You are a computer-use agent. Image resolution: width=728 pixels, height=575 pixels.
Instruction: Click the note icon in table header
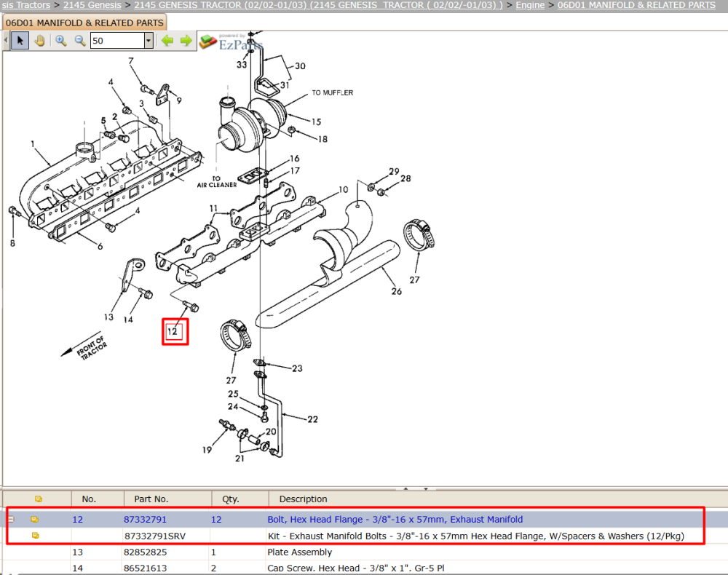[39, 499]
